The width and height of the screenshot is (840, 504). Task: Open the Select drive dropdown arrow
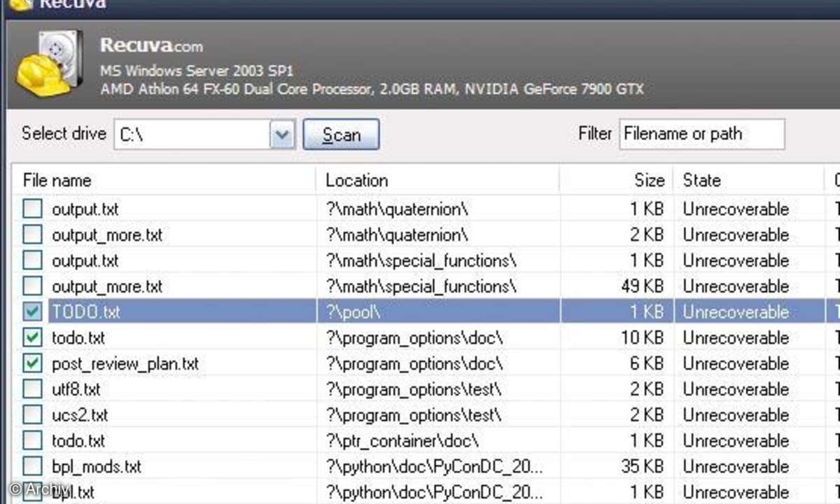(x=282, y=134)
